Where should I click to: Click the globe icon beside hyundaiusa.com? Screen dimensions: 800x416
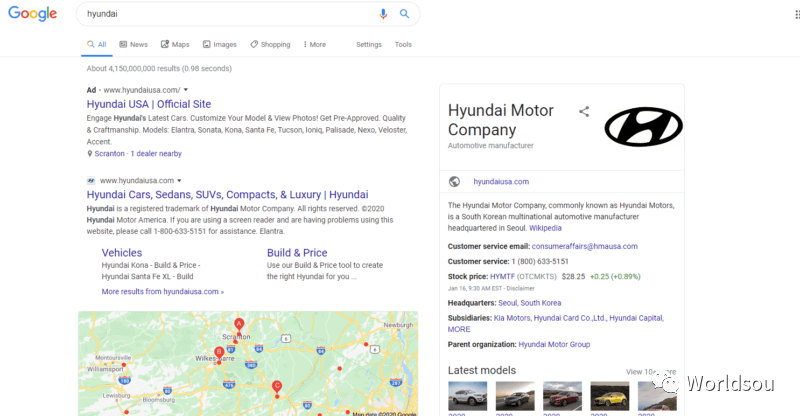[455, 181]
